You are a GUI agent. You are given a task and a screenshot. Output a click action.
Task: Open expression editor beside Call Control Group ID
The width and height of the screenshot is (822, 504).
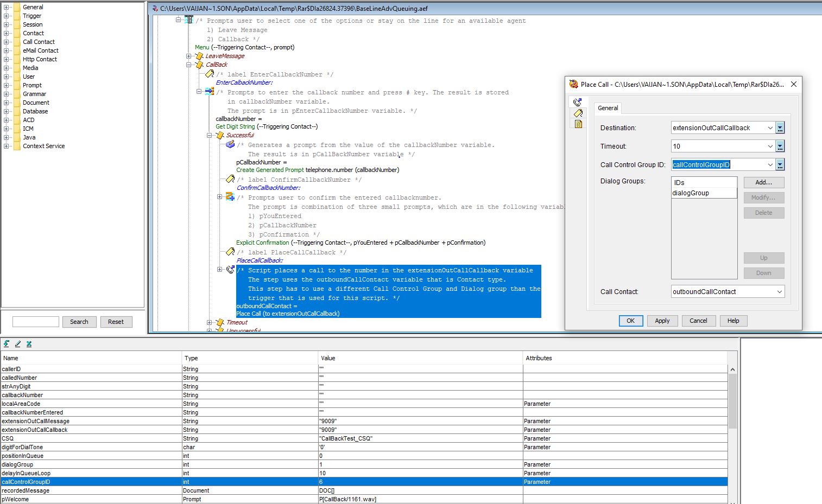780,165
